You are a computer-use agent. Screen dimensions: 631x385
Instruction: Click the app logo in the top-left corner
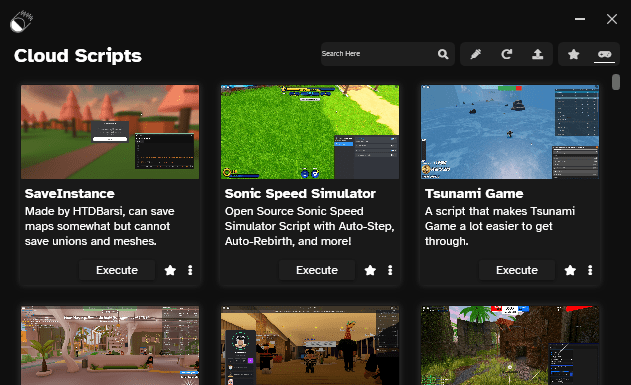tap(21, 21)
